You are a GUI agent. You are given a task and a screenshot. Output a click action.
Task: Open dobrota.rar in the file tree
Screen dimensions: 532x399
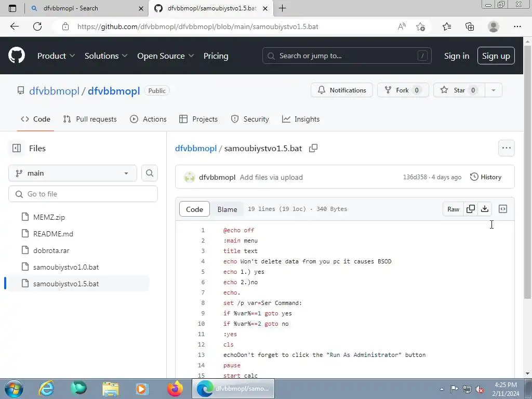pos(51,250)
